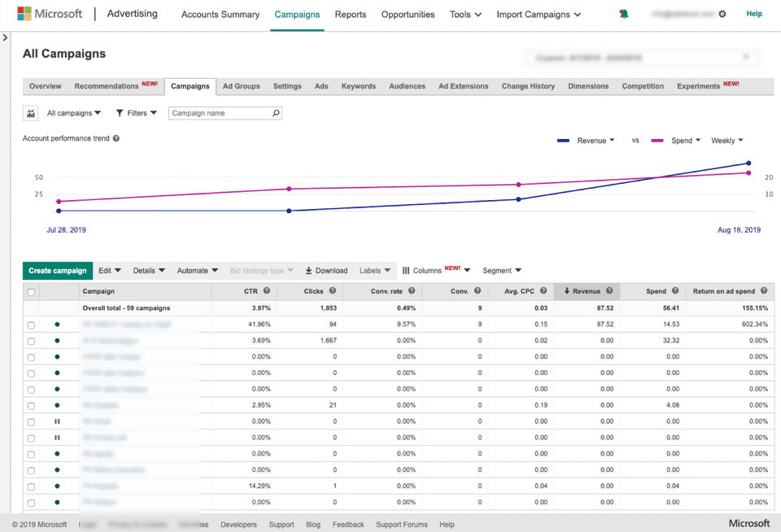Open the notifications bell icon
The width and height of the screenshot is (781, 532).
(624, 14)
